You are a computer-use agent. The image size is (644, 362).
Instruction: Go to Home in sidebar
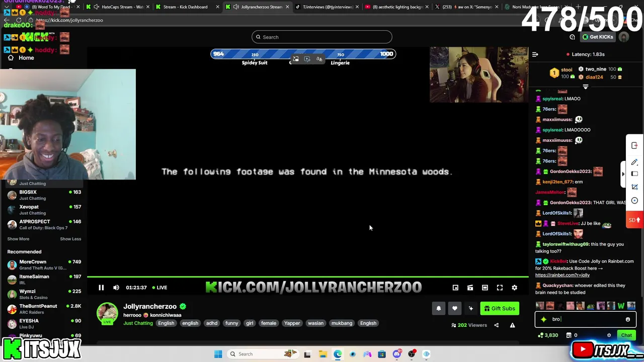pos(21,58)
